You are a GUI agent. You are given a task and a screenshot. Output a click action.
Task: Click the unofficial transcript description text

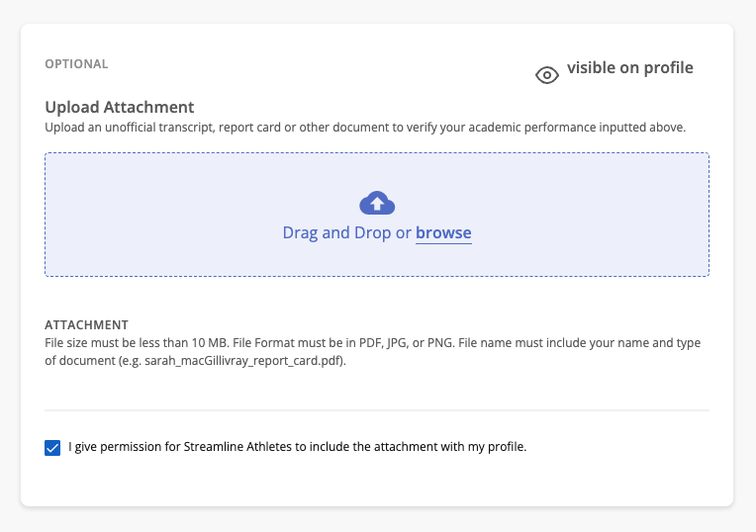[365, 128]
